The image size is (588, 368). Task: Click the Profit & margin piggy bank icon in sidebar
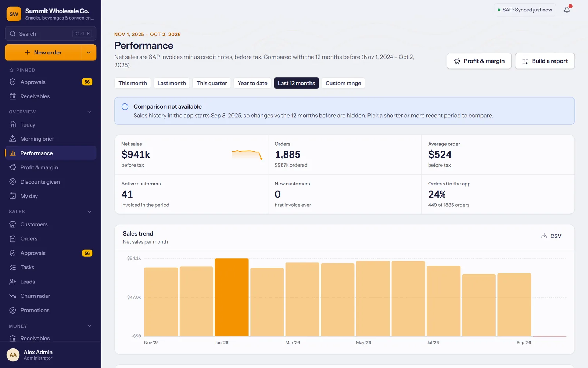tap(12, 167)
